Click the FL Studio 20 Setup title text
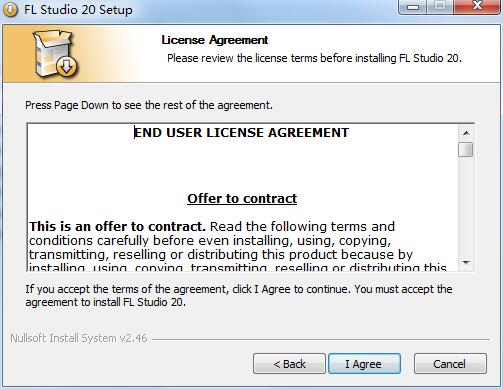This screenshot has width=503, height=389. click(x=78, y=9)
